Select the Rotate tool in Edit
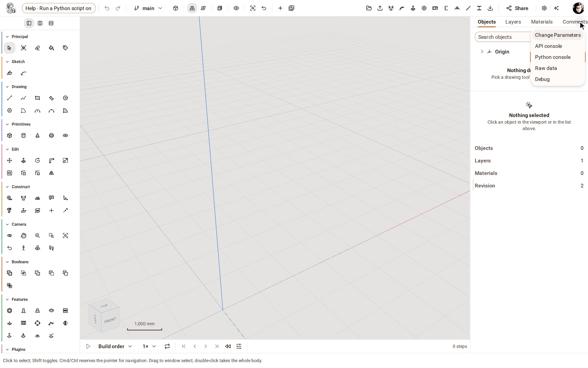The image size is (588, 368). click(37, 160)
